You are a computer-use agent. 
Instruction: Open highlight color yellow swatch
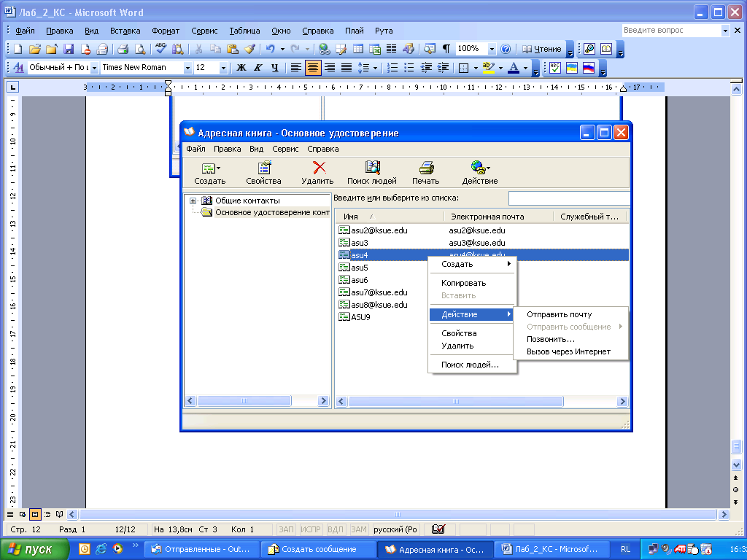pos(489,68)
